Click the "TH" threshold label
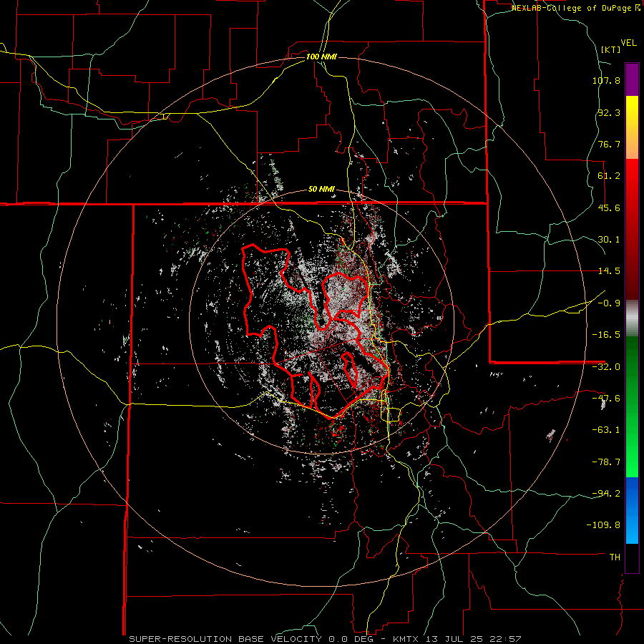 pos(615,557)
